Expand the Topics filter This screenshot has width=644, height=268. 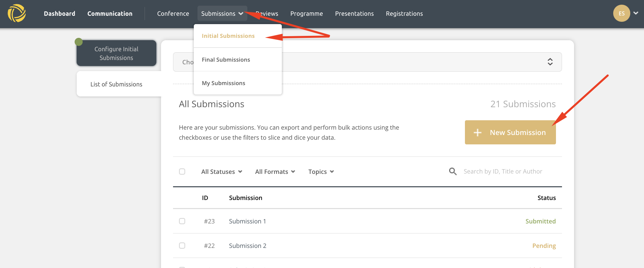(x=321, y=172)
